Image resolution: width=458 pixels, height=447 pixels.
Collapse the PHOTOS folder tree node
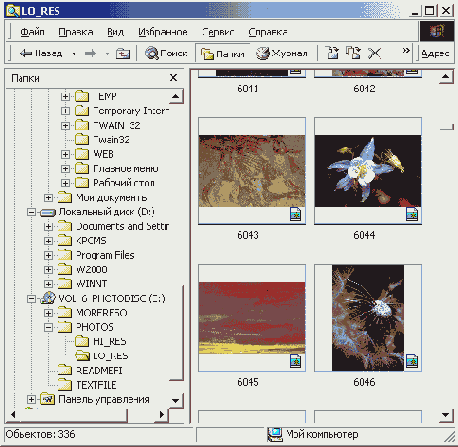point(48,327)
